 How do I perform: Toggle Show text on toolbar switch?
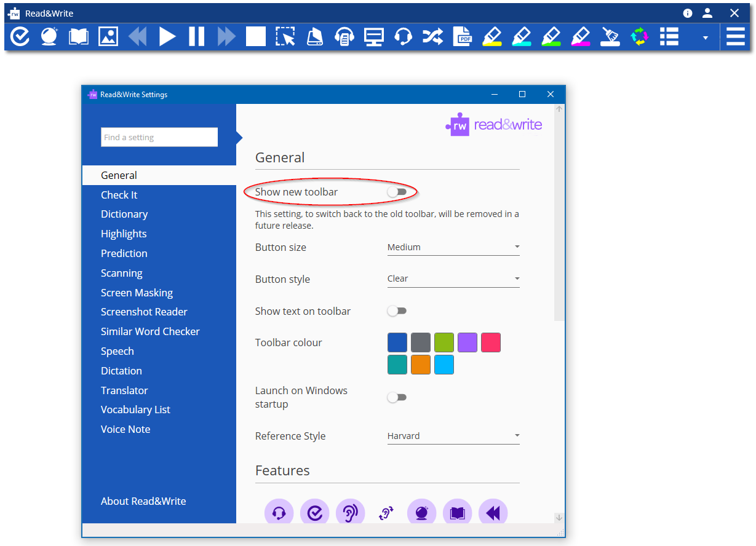[x=397, y=311]
